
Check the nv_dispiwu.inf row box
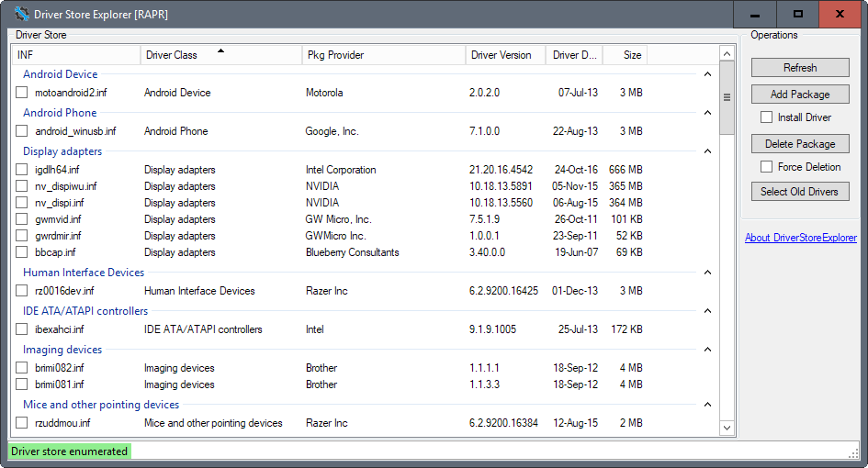click(22, 186)
